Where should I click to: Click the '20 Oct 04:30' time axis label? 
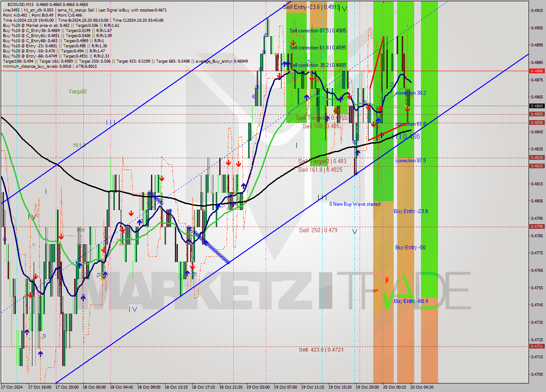pyautogui.click(x=422, y=387)
